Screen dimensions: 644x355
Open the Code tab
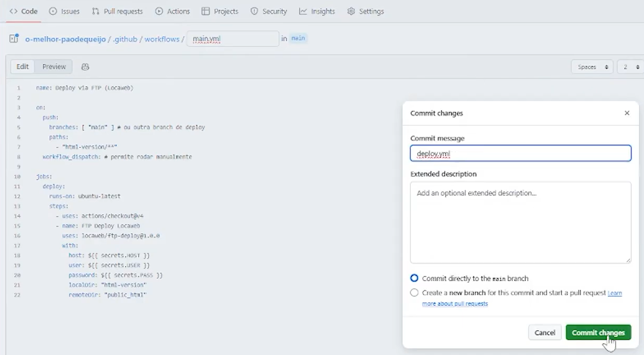point(24,11)
